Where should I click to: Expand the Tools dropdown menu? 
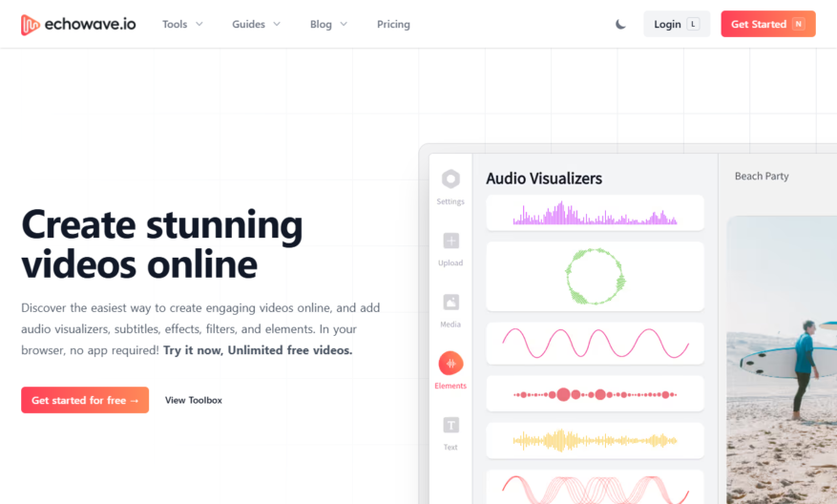[182, 24]
